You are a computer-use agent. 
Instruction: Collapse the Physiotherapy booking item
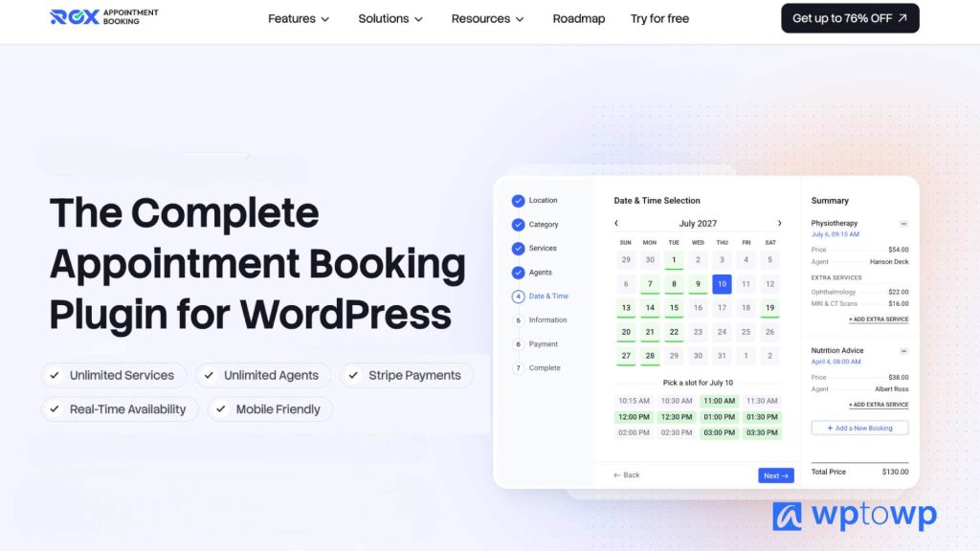903,224
